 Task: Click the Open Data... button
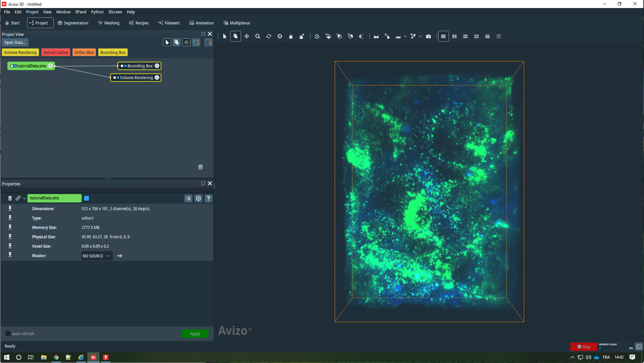click(x=15, y=43)
